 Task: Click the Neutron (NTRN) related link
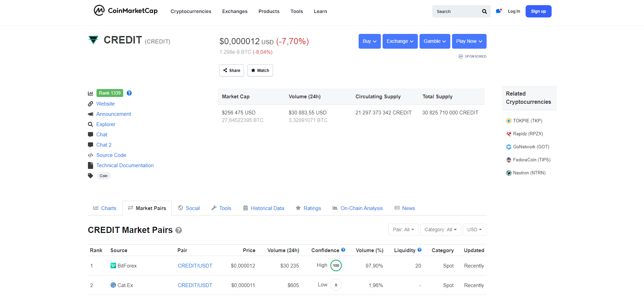tap(529, 173)
